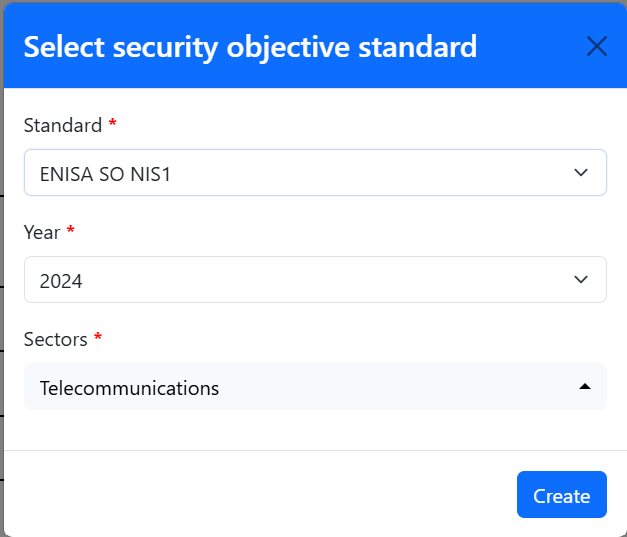This screenshot has width=627, height=537.
Task: Click the dialog title text
Action: [250, 47]
